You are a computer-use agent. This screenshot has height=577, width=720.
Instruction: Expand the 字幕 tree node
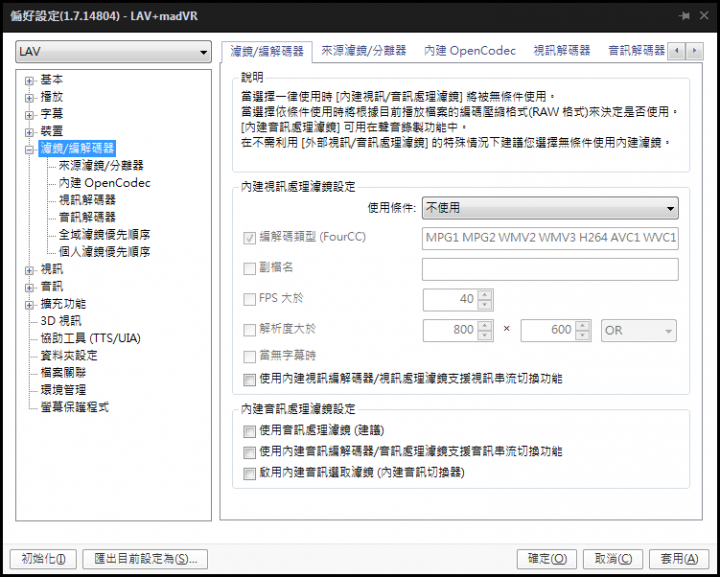pos(29,115)
